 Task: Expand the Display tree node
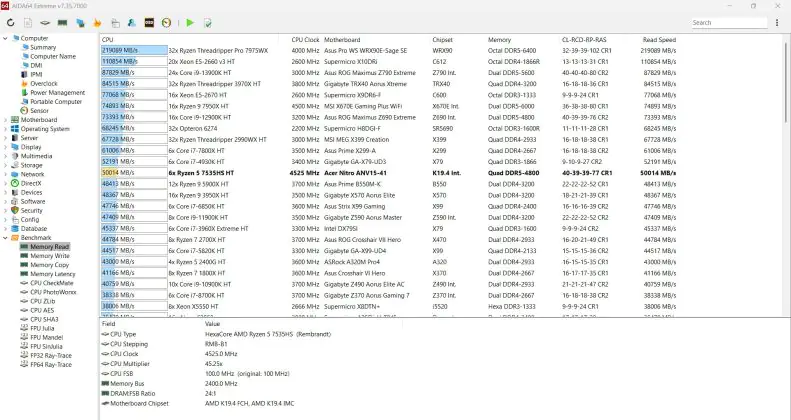click(5, 147)
